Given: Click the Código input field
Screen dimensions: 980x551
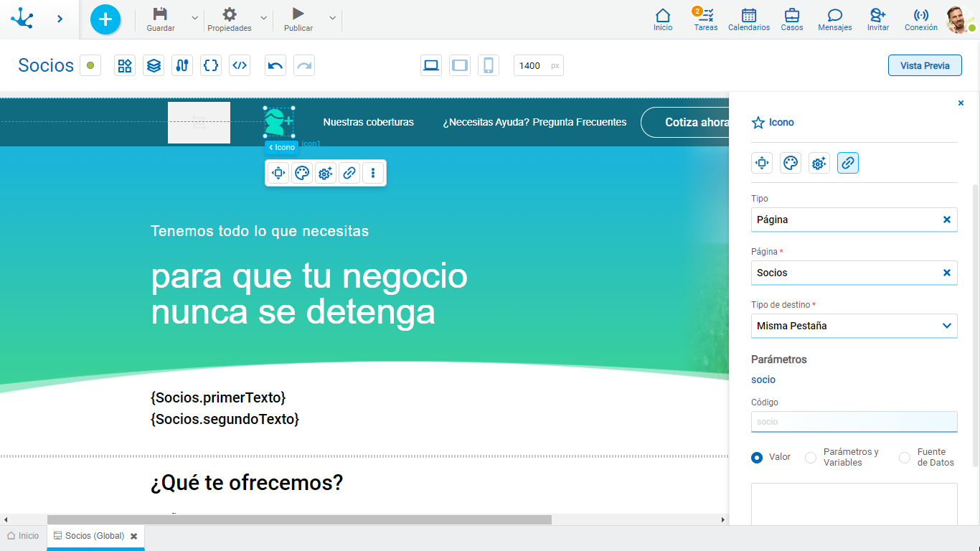Looking at the screenshot, I should click(x=854, y=422).
